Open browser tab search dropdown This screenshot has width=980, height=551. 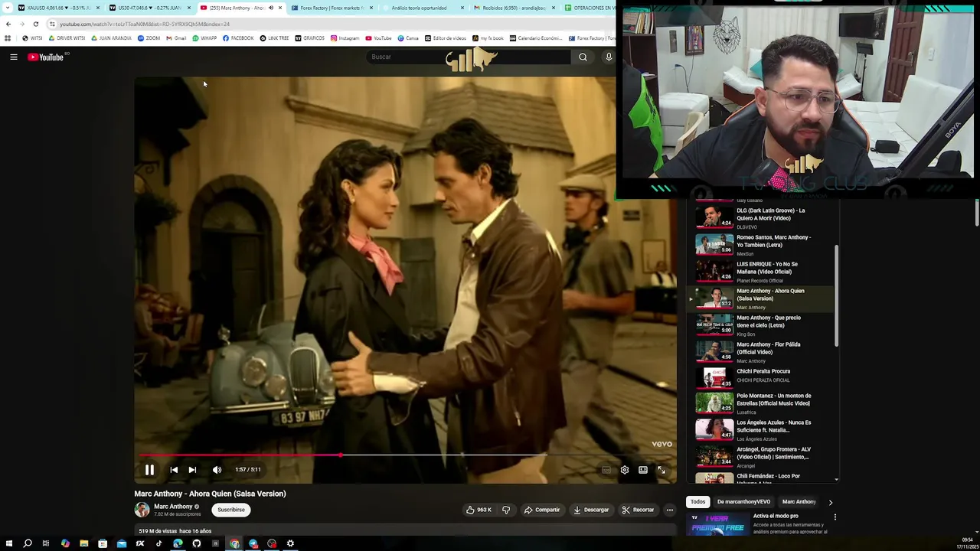(8, 8)
